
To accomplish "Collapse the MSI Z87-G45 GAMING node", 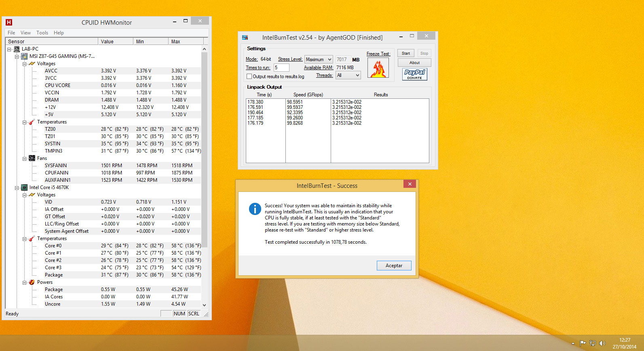I will 17,56.
